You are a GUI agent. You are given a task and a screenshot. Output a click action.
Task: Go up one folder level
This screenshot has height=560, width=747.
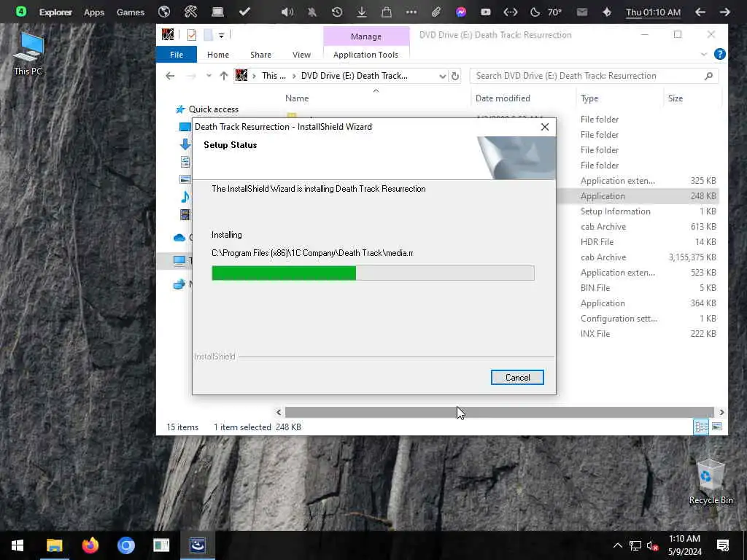pos(223,76)
